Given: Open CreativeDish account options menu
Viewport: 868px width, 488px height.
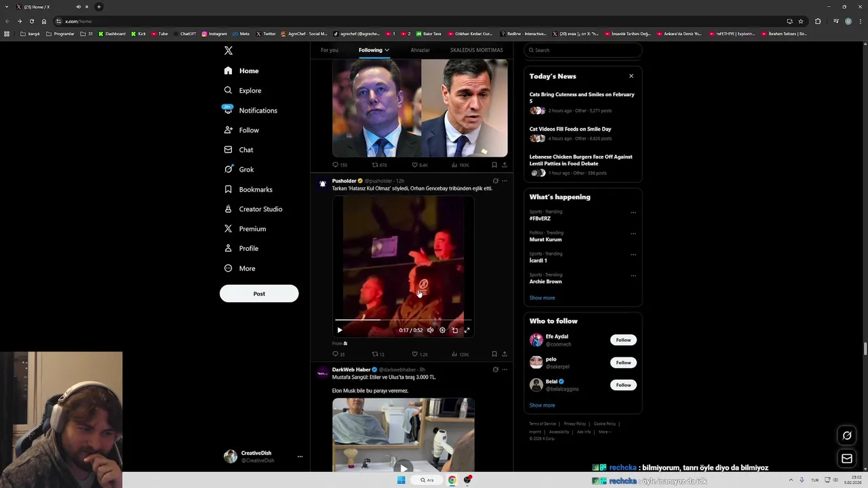Looking at the screenshot, I should (x=300, y=457).
